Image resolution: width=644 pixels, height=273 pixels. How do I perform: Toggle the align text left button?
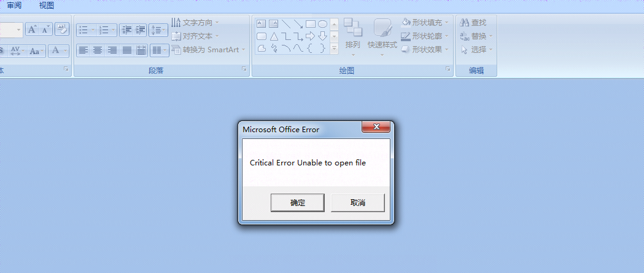(83, 50)
